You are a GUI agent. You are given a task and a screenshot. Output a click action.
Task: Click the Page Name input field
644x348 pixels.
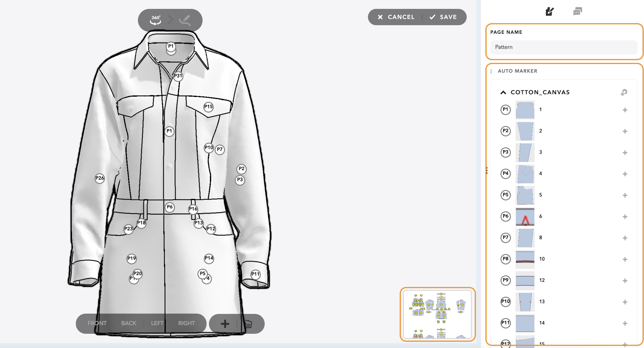(x=564, y=47)
